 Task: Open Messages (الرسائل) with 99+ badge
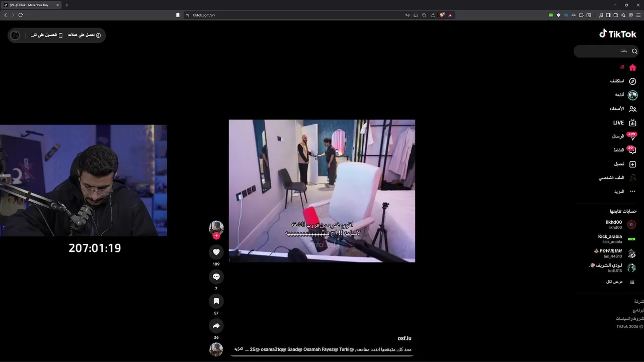(624, 136)
